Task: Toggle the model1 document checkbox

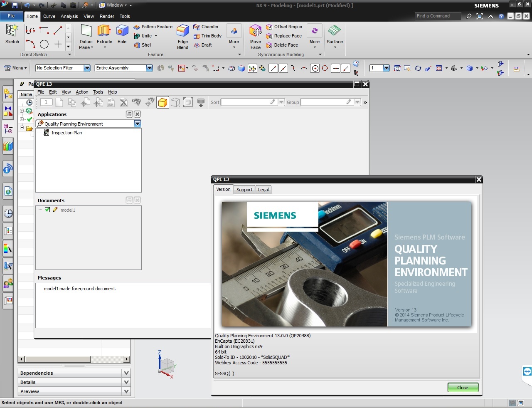Action: click(47, 210)
